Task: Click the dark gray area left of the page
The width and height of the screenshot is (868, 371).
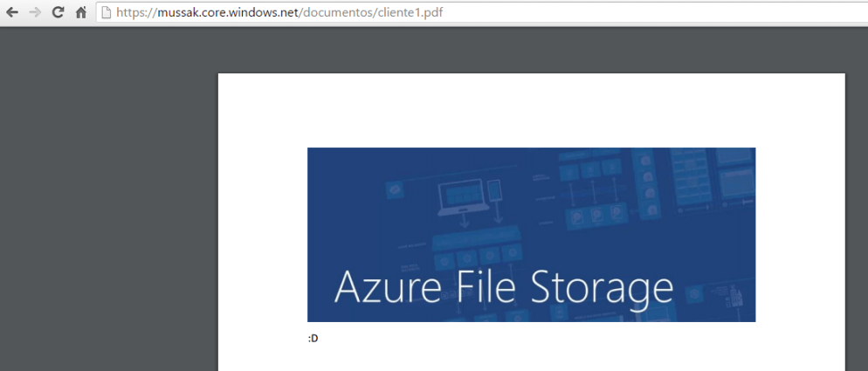Action: [x=105, y=201]
